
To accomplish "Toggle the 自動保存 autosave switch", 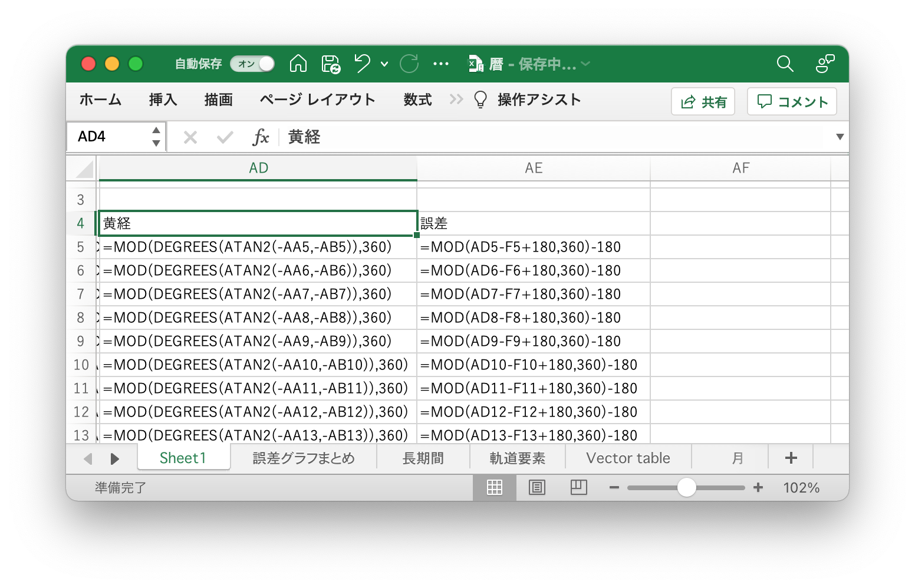I will (x=252, y=64).
